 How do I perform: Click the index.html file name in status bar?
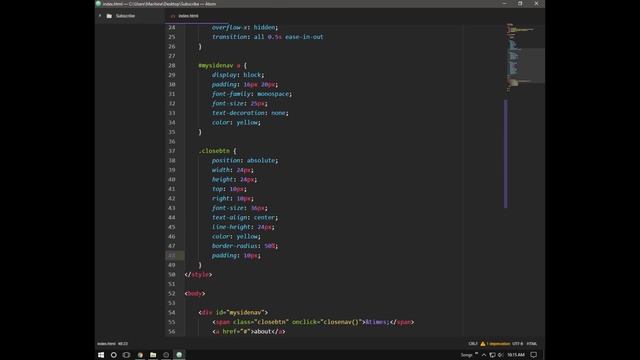(x=107, y=344)
